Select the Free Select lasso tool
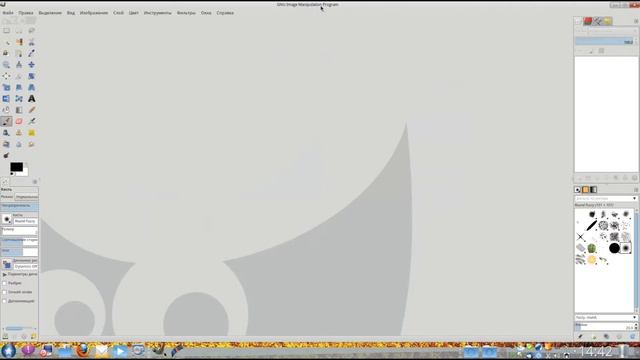 31,31
